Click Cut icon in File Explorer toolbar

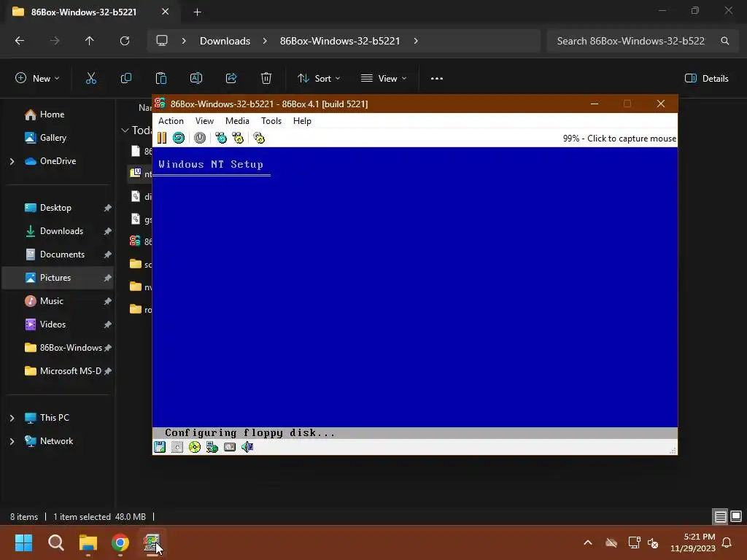tap(91, 79)
